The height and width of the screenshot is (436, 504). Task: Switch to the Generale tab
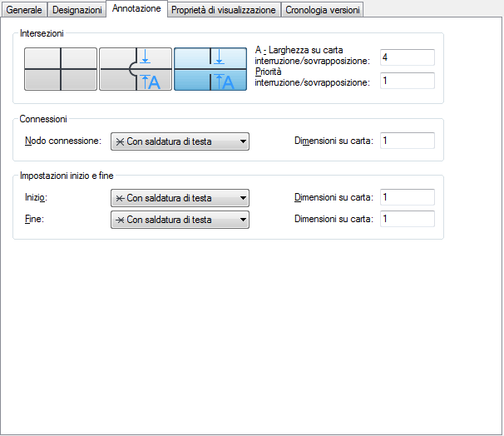[x=25, y=10]
